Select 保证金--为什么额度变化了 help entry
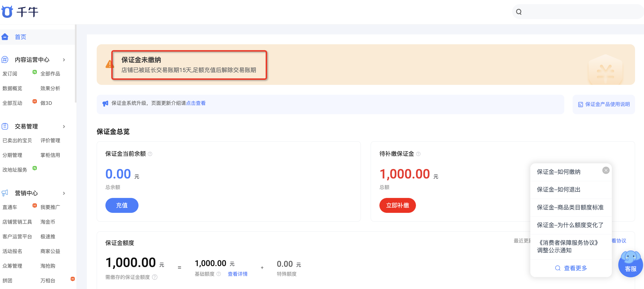This screenshot has width=644, height=289. [570, 225]
